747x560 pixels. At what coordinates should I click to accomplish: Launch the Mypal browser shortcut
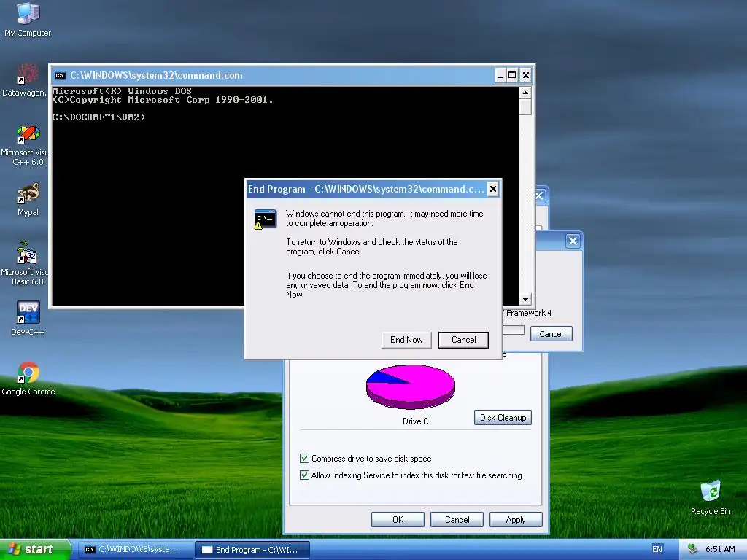[x=28, y=199]
